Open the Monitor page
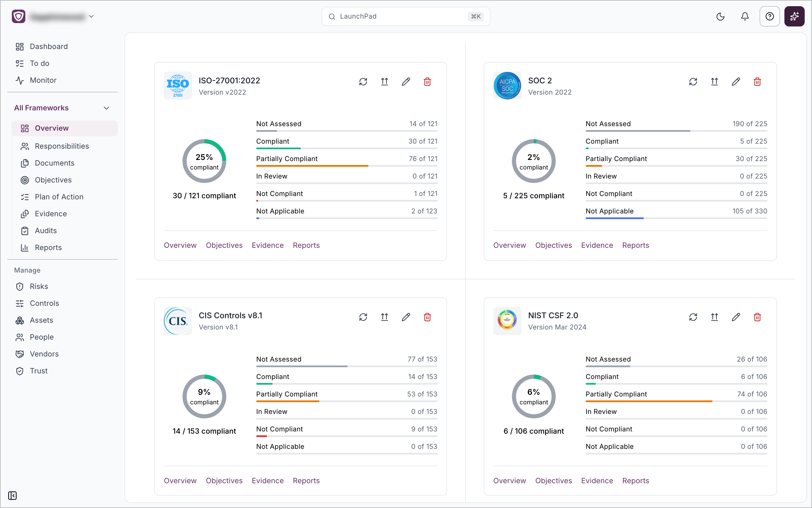Image resolution: width=812 pixels, height=508 pixels. pyautogui.click(x=43, y=80)
